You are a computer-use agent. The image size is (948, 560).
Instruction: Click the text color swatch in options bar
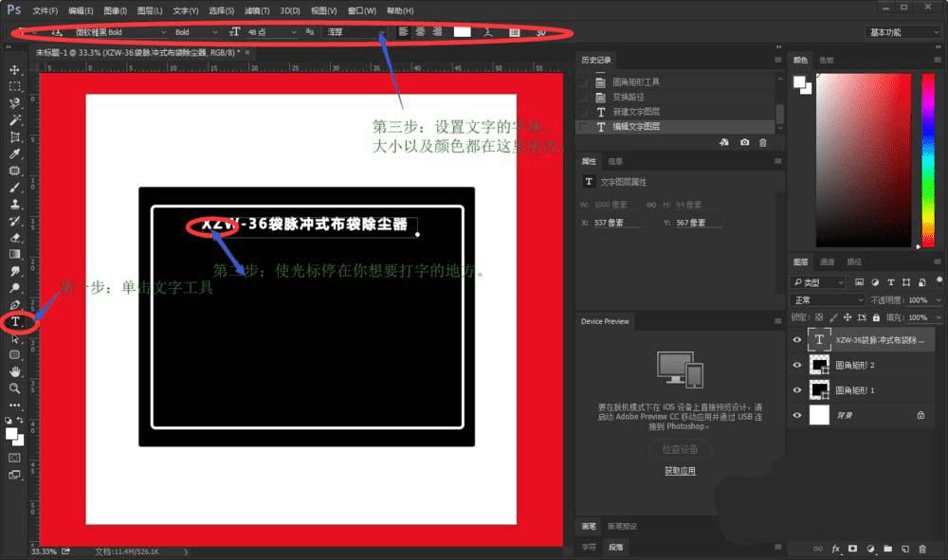coord(462,32)
